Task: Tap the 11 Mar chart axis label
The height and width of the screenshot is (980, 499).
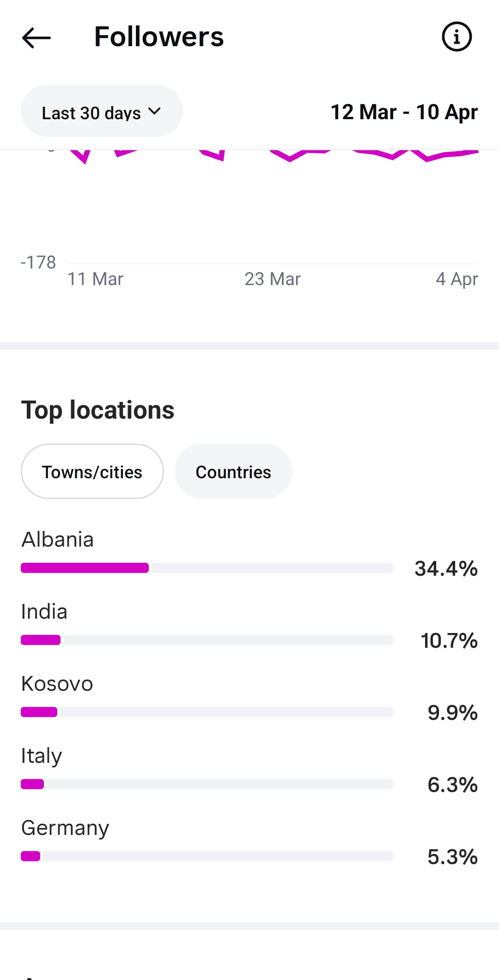Action: click(x=95, y=279)
